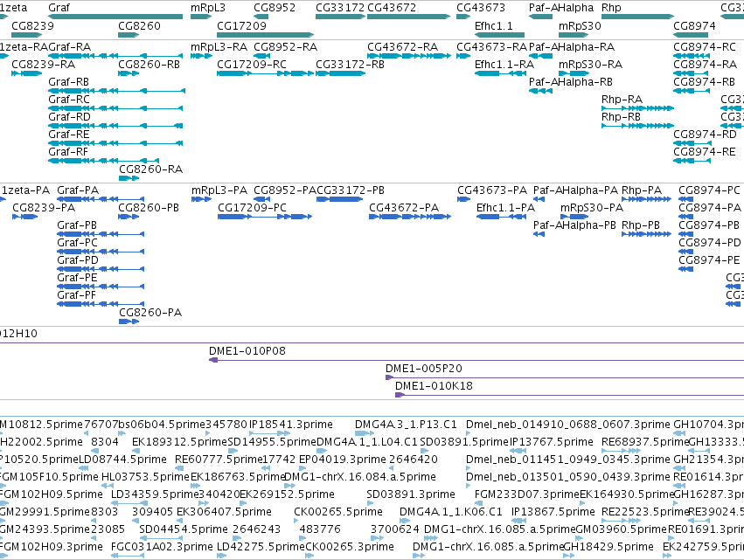Viewport: 744px width, 560px height.
Task: Open the CG33172-PB protein label
Action: 351,190
